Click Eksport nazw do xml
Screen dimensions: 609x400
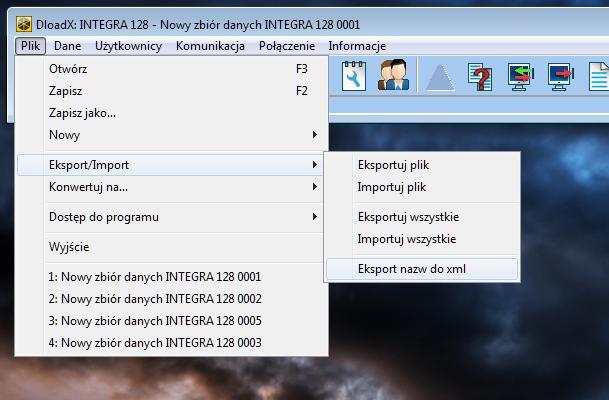pyautogui.click(x=422, y=269)
